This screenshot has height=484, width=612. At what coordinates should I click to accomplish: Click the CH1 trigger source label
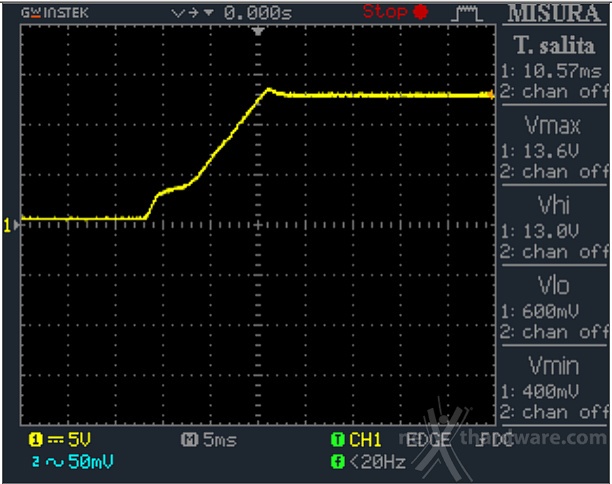click(x=365, y=440)
